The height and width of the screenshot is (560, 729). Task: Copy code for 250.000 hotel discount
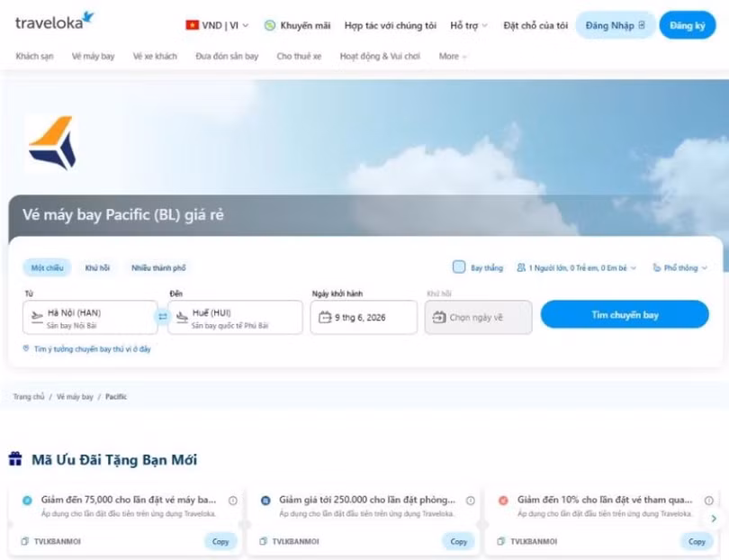click(458, 541)
